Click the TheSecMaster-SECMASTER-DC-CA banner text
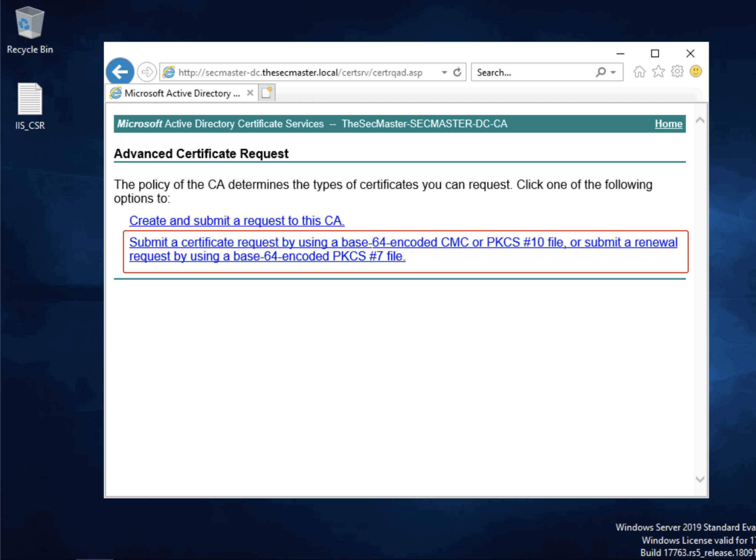756x560 pixels. (424, 124)
